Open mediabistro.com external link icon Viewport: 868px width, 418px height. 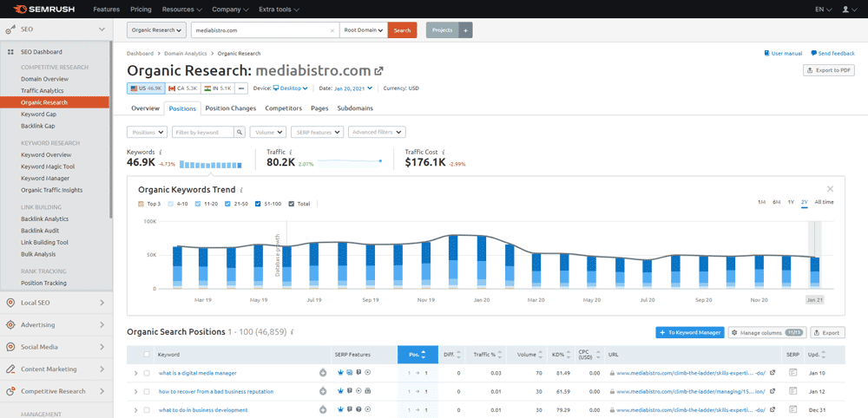(x=379, y=71)
